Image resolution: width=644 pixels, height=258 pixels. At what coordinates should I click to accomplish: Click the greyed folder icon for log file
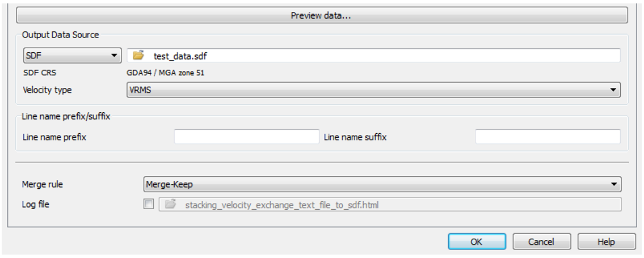pos(170,205)
